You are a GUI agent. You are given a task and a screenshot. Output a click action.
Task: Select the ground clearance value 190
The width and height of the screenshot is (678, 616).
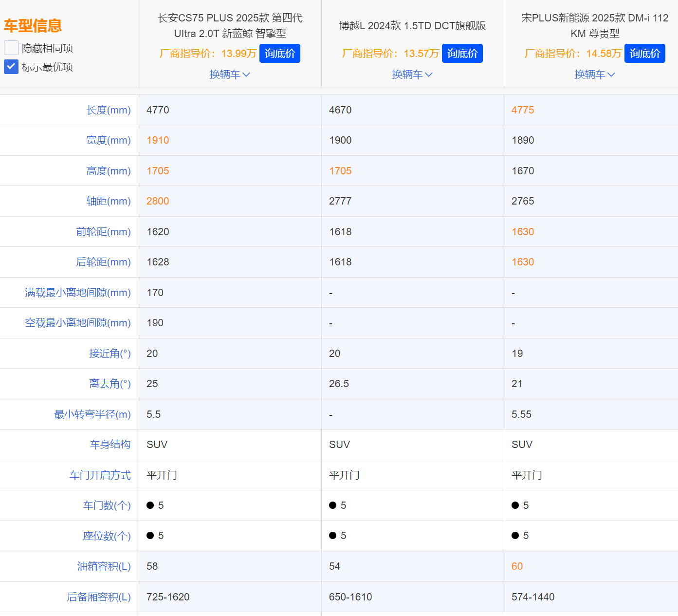[x=155, y=323]
